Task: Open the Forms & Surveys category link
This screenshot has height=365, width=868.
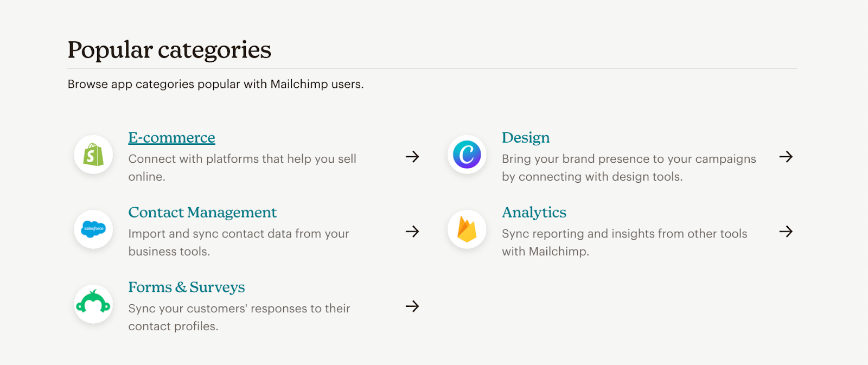Action: [186, 287]
